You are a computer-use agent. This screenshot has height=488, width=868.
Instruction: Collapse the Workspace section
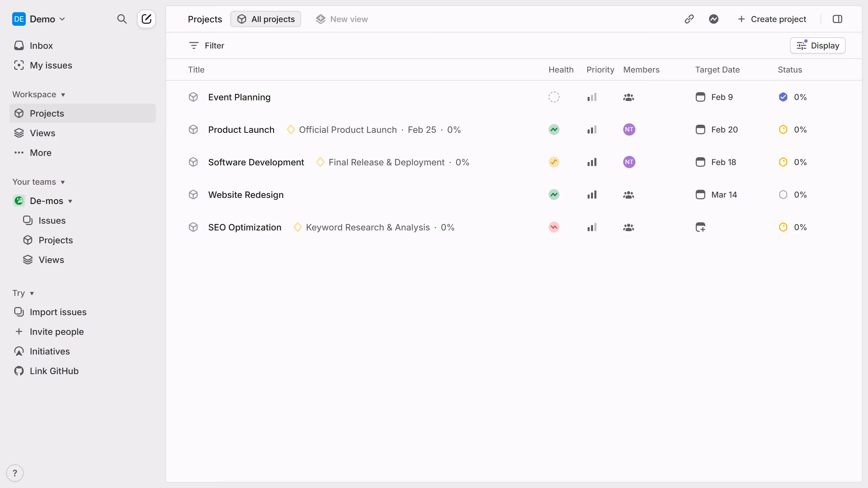pyautogui.click(x=38, y=95)
